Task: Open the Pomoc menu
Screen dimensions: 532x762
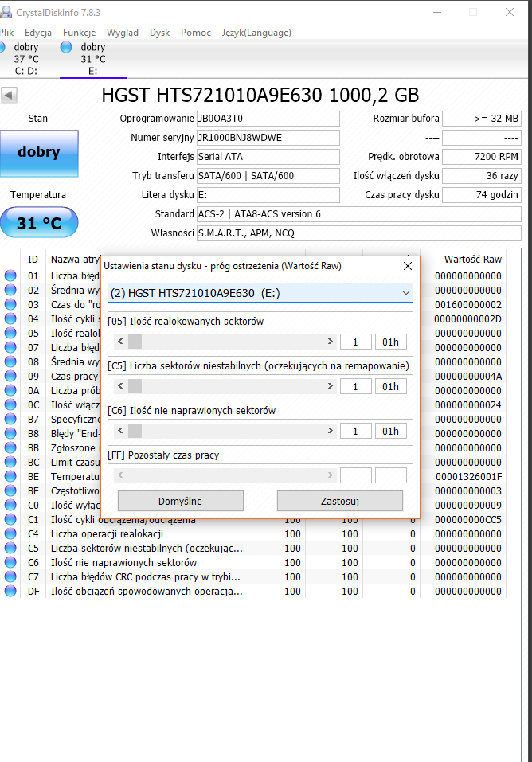Action: click(x=195, y=33)
